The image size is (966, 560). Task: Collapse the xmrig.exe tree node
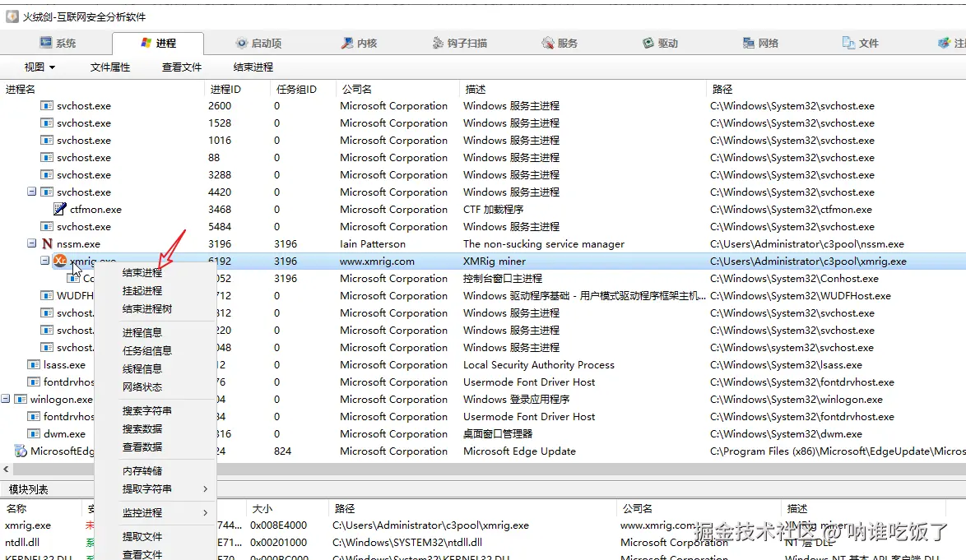pos(44,261)
